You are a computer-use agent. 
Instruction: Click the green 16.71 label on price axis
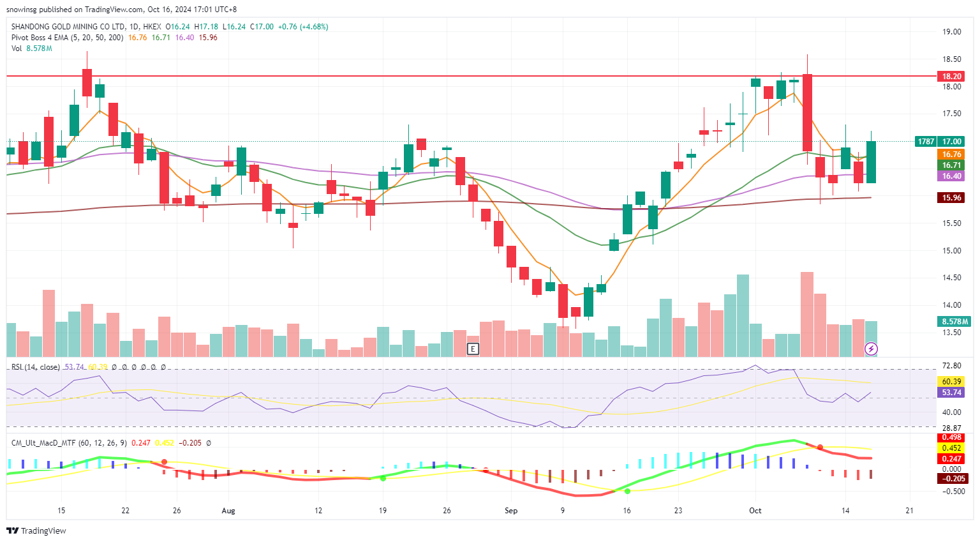951,165
